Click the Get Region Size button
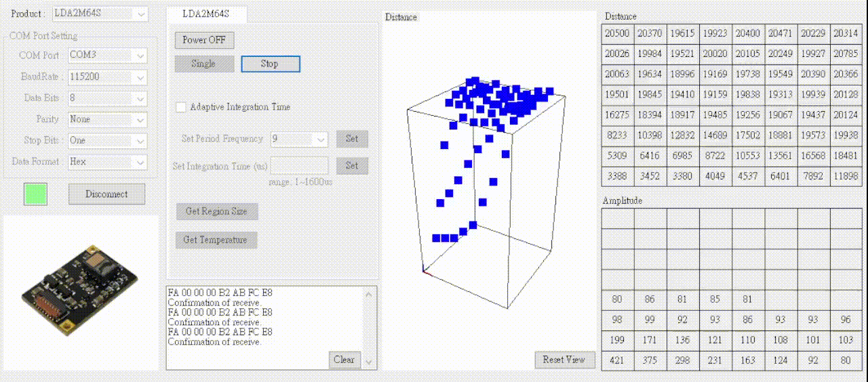 (216, 211)
